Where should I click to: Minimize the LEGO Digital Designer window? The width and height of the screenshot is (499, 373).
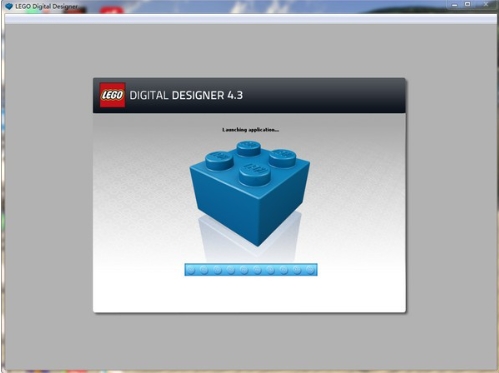pyautogui.click(x=455, y=5)
